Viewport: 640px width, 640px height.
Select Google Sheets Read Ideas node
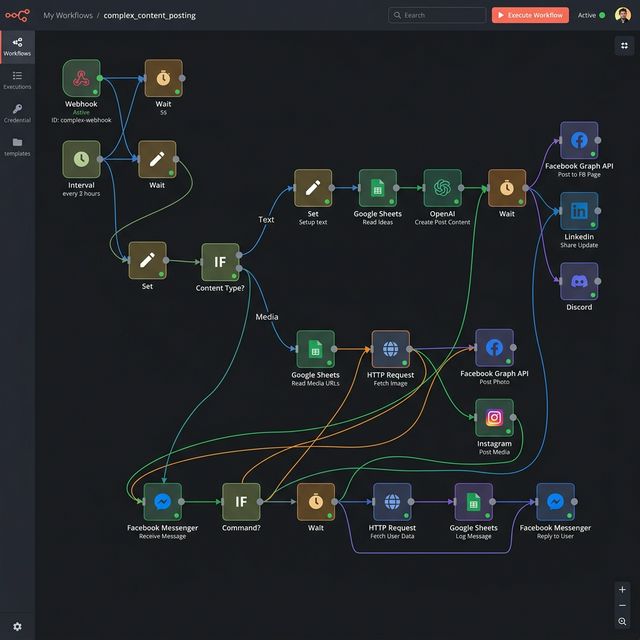[x=378, y=188]
